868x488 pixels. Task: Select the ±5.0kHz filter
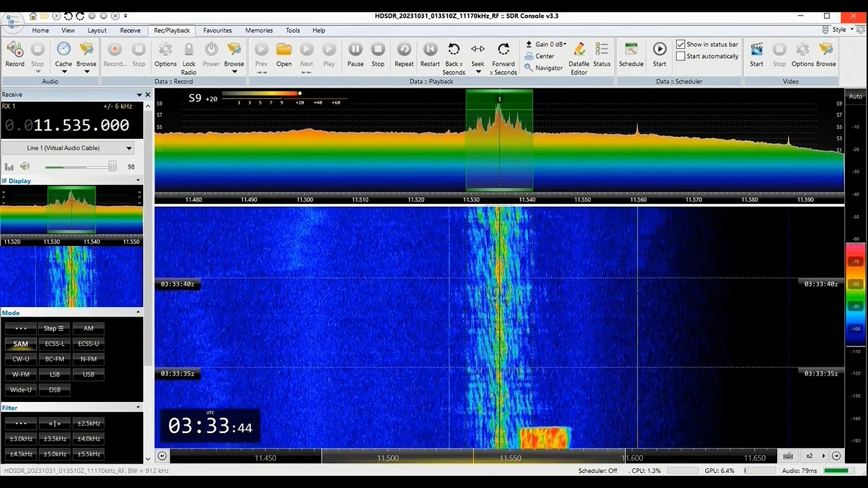tap(54, 454)
